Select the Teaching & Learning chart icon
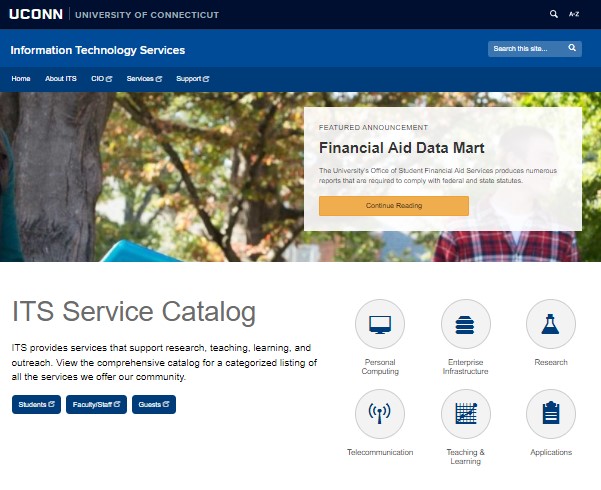 click(x=466, y=414)
